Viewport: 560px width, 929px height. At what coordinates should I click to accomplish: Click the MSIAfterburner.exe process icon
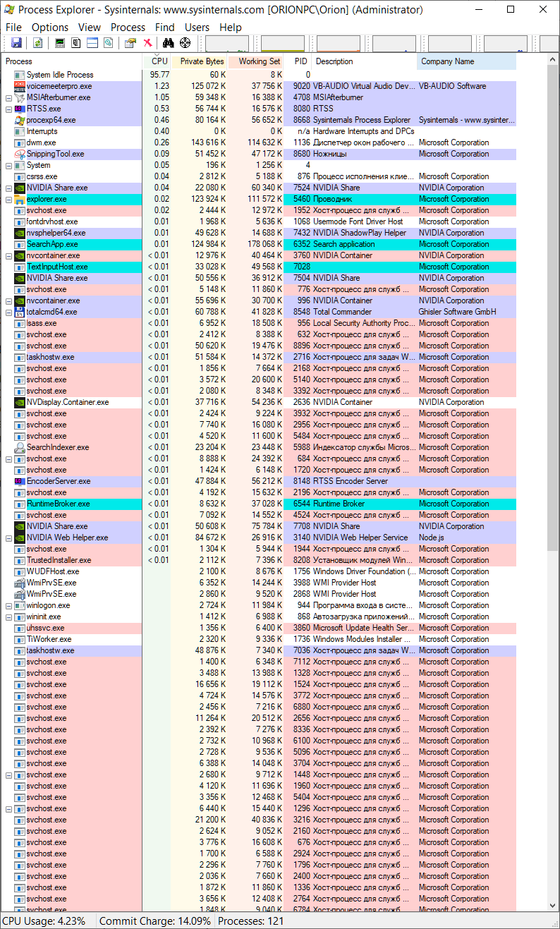20,97
